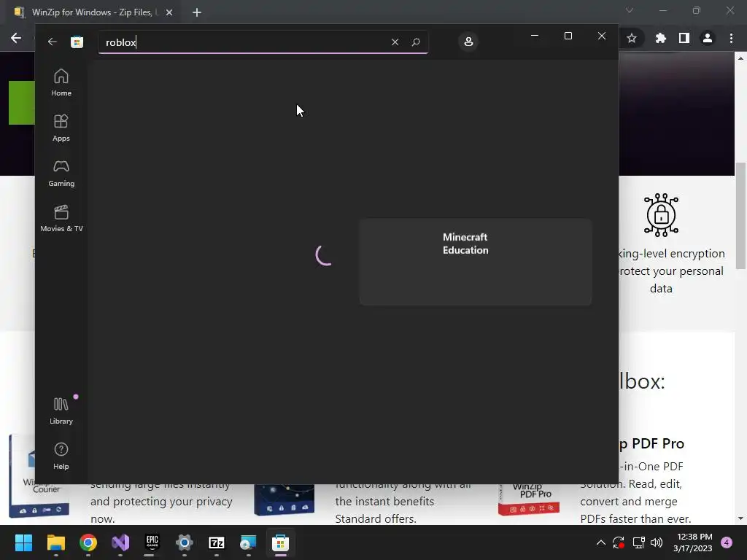Open Epic Games Launcher from taskbar
The height and width of the screenshot is (560, 747).
point(152,542)
